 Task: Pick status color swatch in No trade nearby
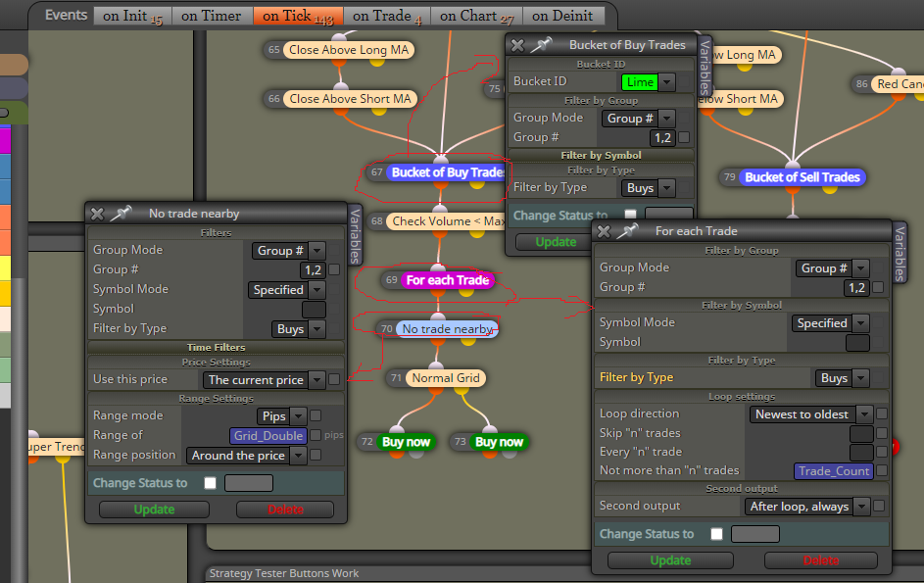click(249, 483)
